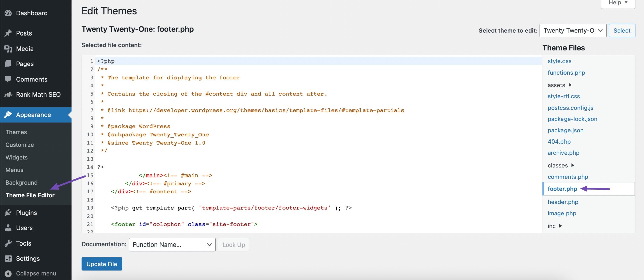
Task: Open the Function Name documentation dropdown
Action: (x=172, y=244)
